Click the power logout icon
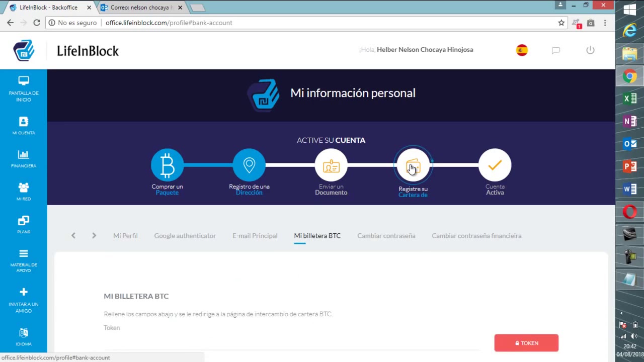Screen dimensions: 644x362 pyautogui.click(x=590, y=50)
